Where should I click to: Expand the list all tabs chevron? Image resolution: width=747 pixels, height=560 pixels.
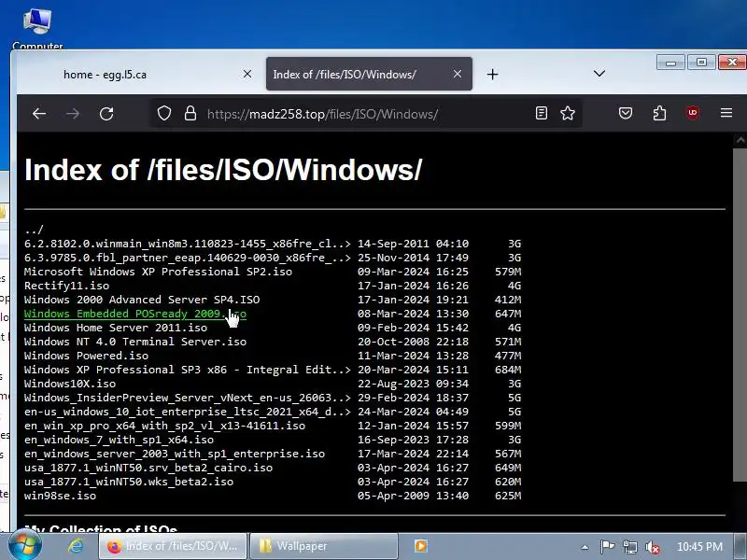599,74
